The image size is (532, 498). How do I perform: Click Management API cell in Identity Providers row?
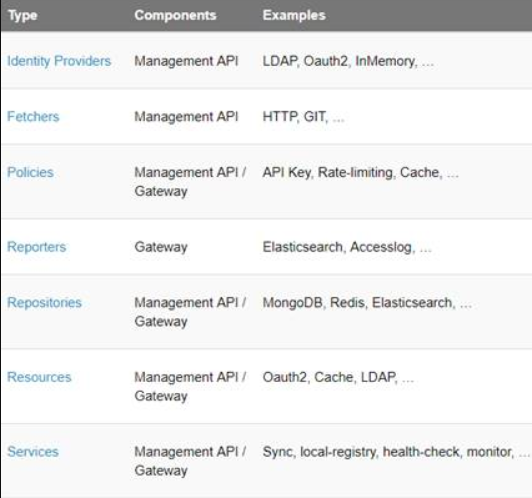click(186, 61)
